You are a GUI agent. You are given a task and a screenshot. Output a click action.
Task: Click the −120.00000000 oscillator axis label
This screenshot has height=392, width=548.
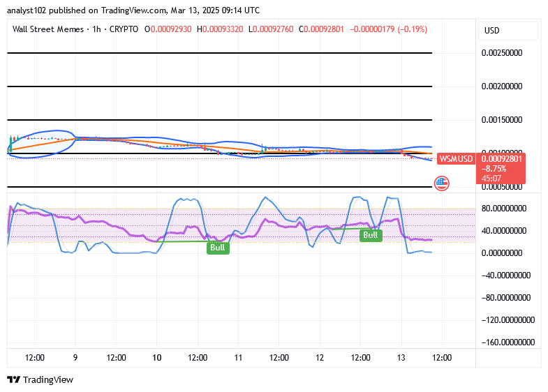[508, 320]
